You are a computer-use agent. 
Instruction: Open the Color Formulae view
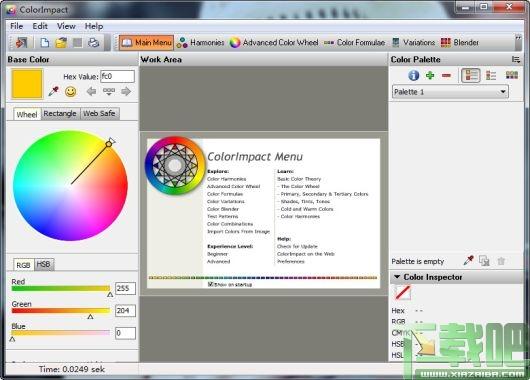(354, 43)
